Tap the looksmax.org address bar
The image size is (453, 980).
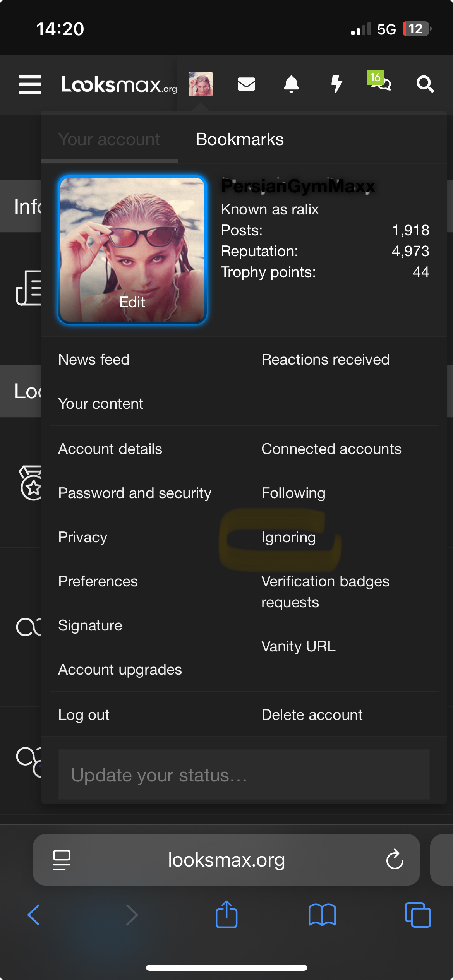point(226,860)
